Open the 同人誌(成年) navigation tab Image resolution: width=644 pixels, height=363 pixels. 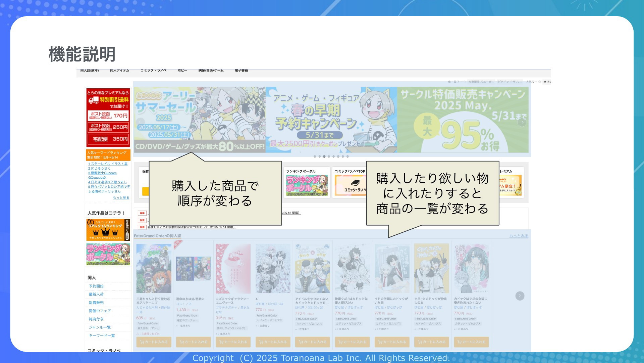(90, 71)
